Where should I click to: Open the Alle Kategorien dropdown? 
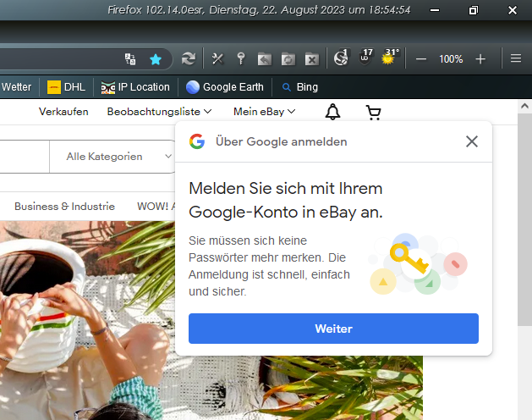coord(112,157)
